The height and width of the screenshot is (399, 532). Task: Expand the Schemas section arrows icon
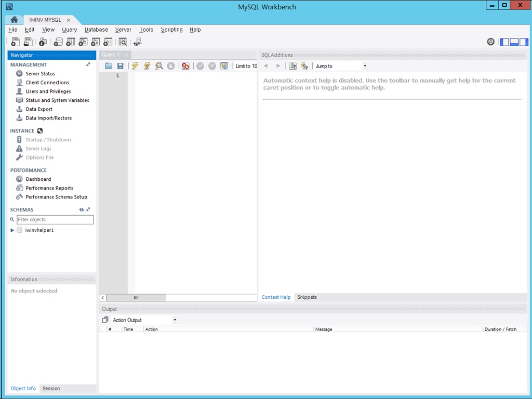[88, 210]
